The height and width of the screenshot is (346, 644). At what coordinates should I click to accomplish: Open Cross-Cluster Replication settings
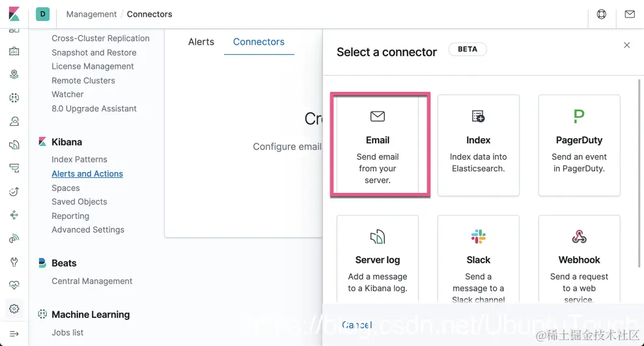pos(101,38)
